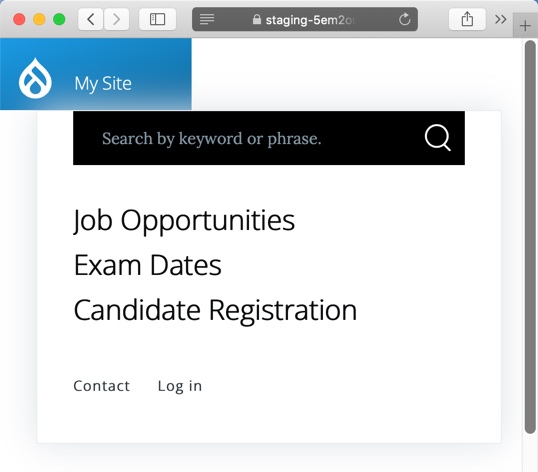The height and width of the screenshot is (472, 538).
Task: Focus the keyword search input field
Action: tap(247, 138)
